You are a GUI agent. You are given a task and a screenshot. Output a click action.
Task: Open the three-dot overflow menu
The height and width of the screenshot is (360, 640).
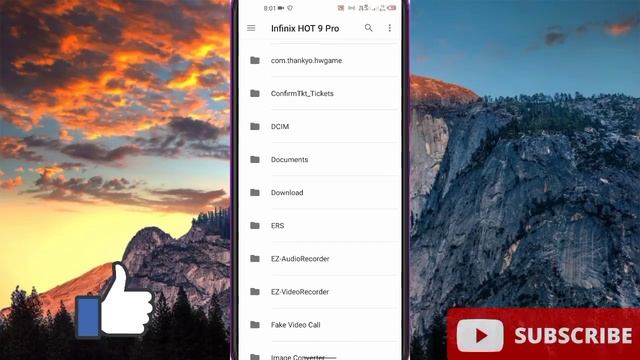[x=389, y=28]
